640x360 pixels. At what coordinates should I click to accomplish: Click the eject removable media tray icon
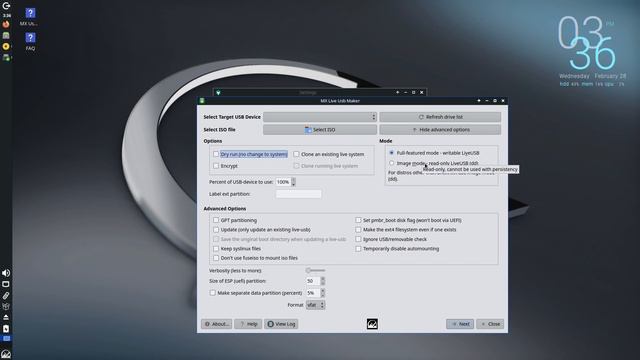[x=6, y=317]
